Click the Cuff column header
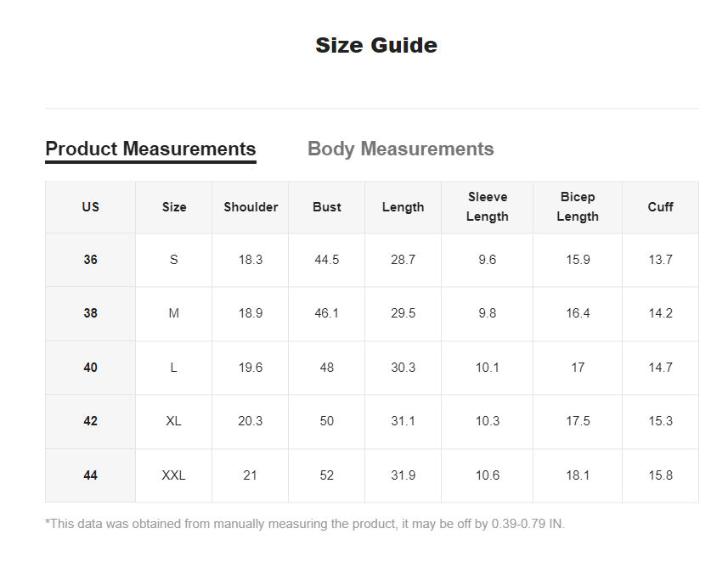The width and height of the screenshot is (728, 579). pos(660,207)
